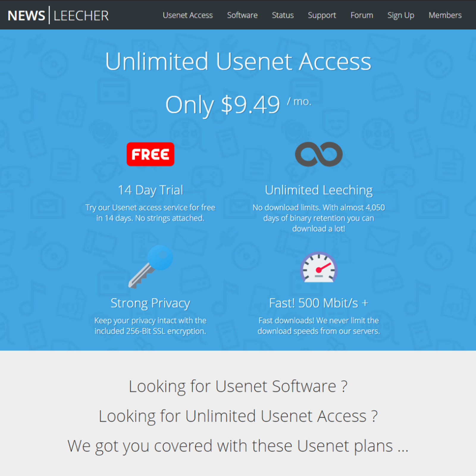Click the Unlimited Usenet Access headline
The height and width of the screenshot is (476, 476).
[238, 61]
